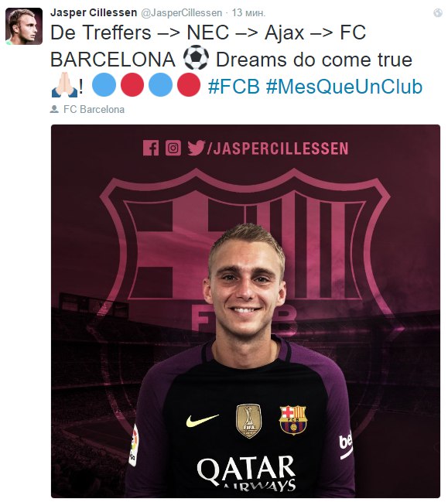Screen dimensions: 448x502
Task: Click the globe icon at tweet corner
Action: pyautogui.click(x=438, y=13)
